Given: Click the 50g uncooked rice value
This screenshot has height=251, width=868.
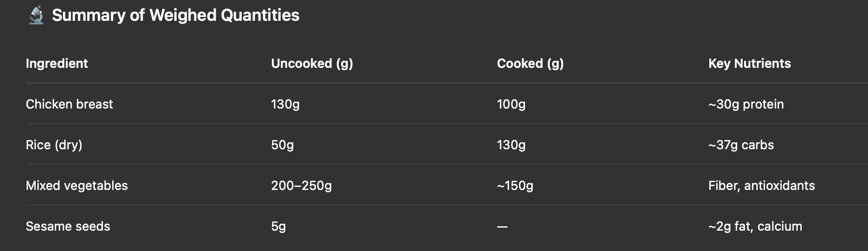Looking at the screenshot, I should pyautogui.click(x=282, y=145).
